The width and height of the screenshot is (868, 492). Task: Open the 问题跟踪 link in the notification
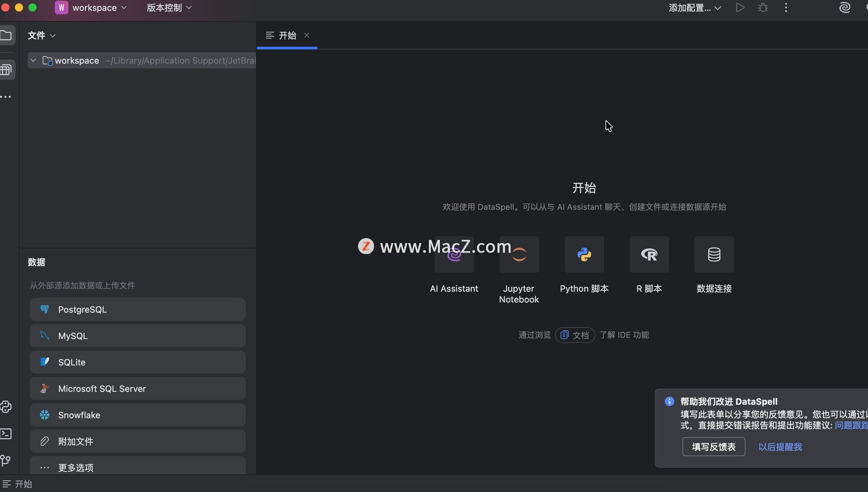pos(851,425)
